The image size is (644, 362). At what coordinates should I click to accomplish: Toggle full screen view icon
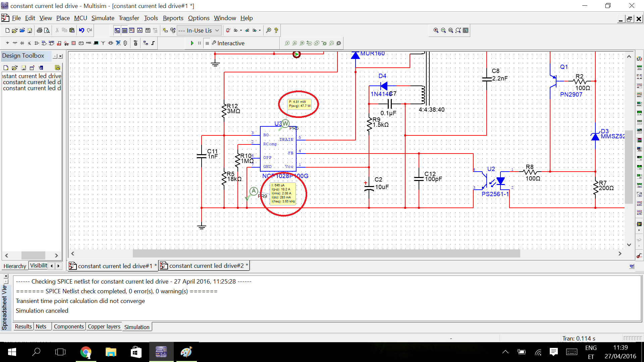click(466, 31)
